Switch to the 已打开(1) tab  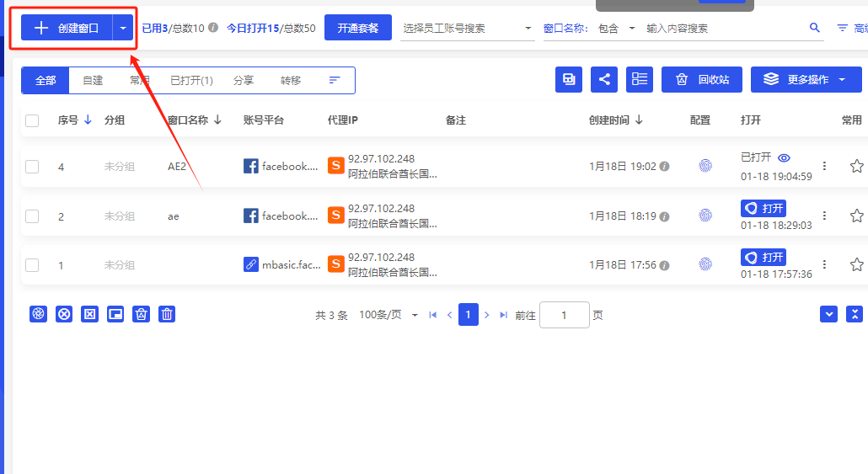191,80
